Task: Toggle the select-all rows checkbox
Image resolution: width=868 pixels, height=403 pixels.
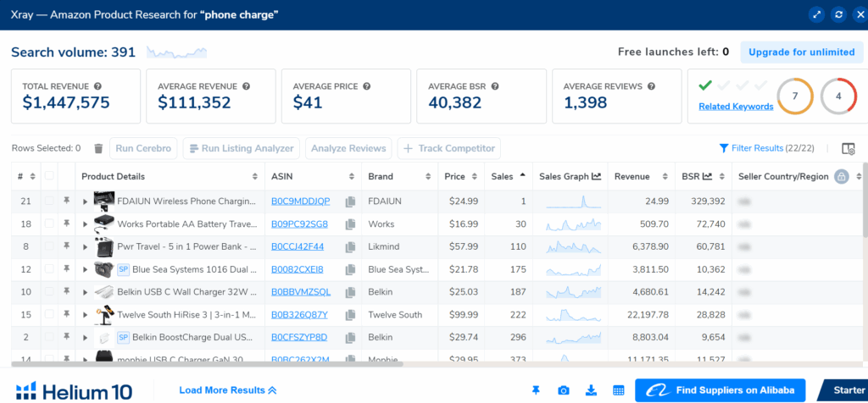Action: pyautogui.click(x=49, y=176)
